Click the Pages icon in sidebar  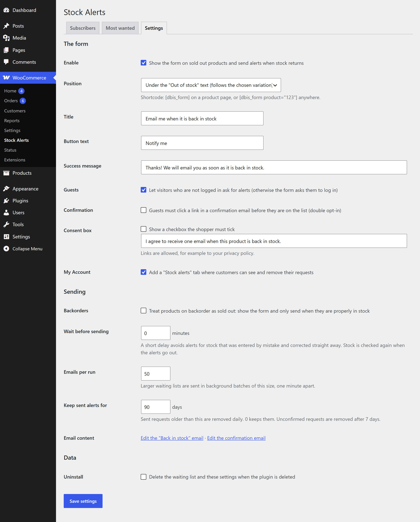6,50
